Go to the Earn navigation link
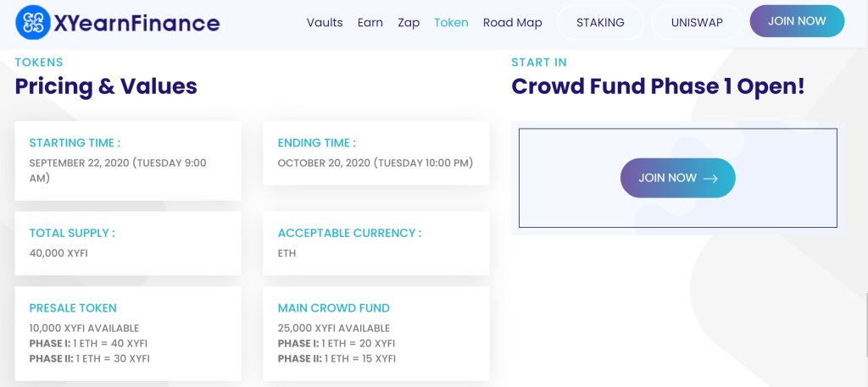 (370, 23)
